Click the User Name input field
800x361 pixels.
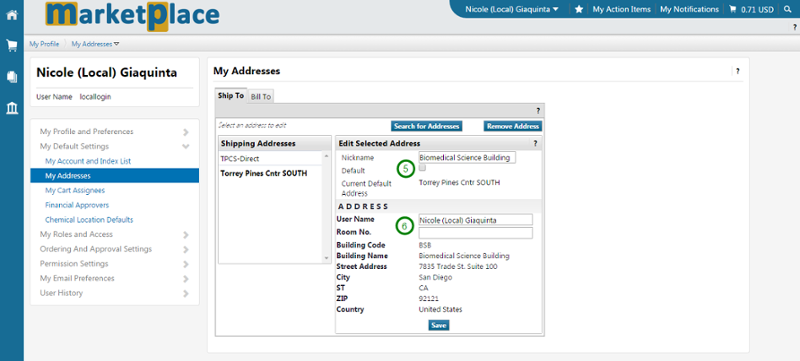coord(476,220)
